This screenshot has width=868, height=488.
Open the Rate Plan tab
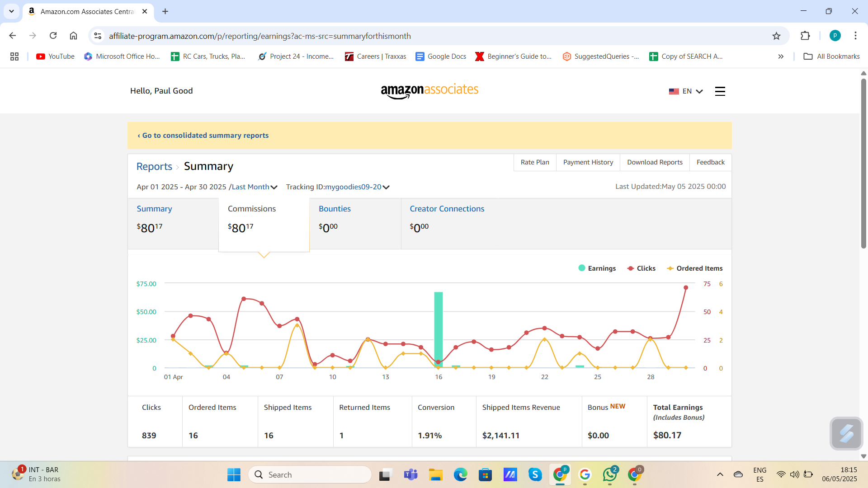tap(535, 162)
